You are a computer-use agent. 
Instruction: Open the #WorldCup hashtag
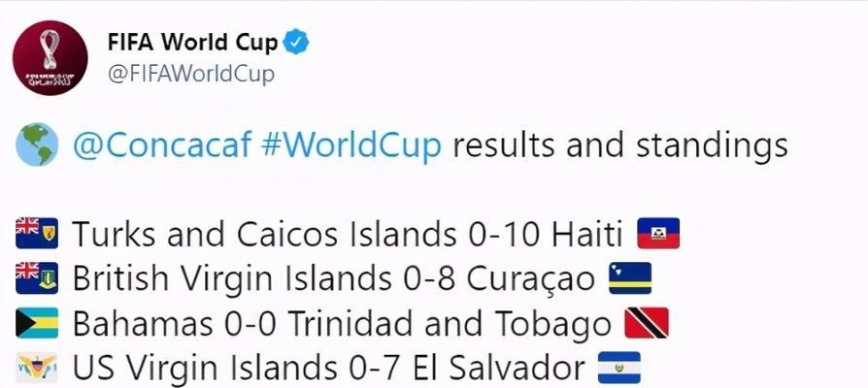(x=351, y=145)
